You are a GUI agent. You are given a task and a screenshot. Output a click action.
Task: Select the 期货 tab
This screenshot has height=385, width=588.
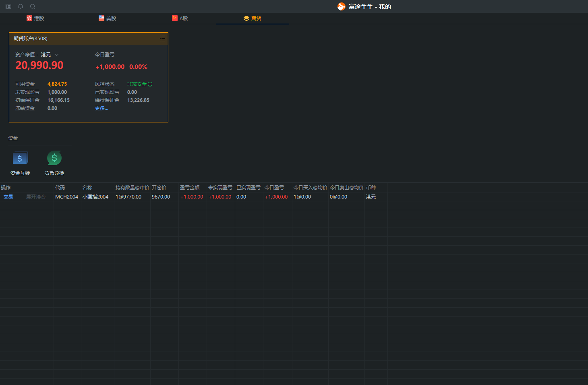click(x=253, y=18)
